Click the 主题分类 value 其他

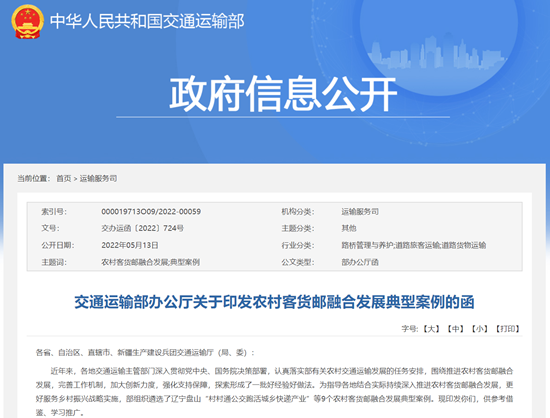[x=349, y=228]
